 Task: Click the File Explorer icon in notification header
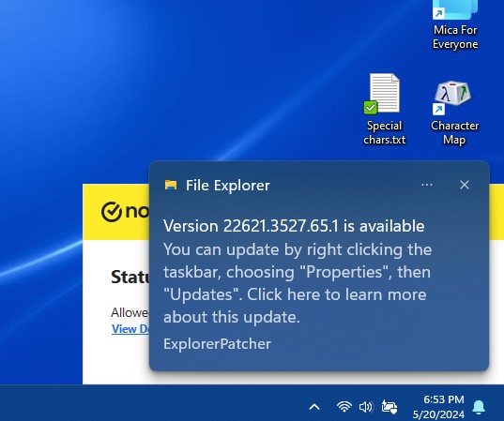(171, 185)
